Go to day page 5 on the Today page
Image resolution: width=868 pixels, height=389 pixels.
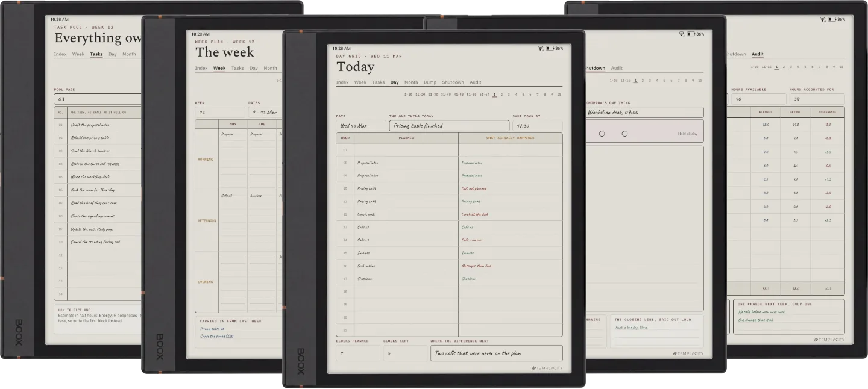523,95
